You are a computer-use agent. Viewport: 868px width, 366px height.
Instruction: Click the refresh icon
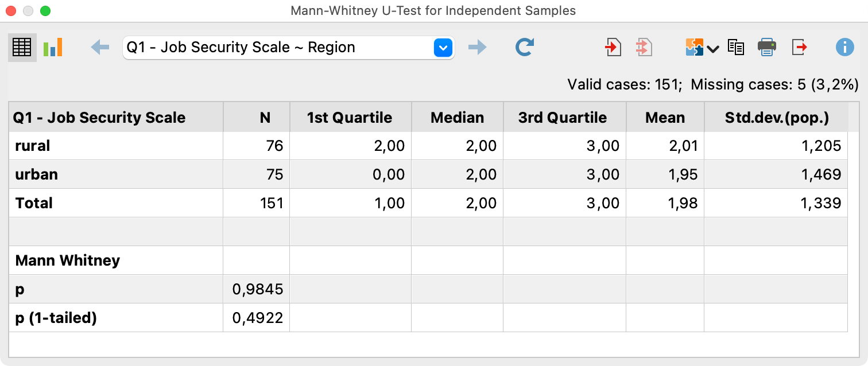[x=525, y=48]
